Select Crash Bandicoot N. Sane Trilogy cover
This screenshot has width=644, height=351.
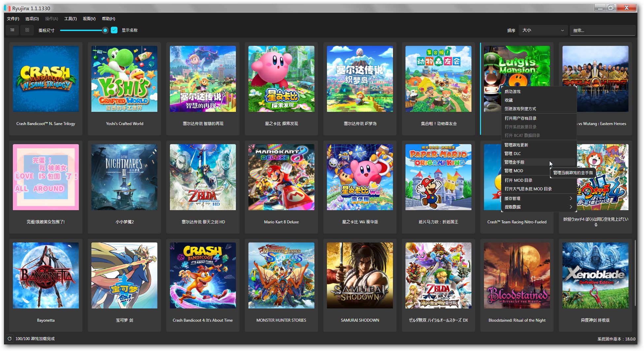pos(46,79)
